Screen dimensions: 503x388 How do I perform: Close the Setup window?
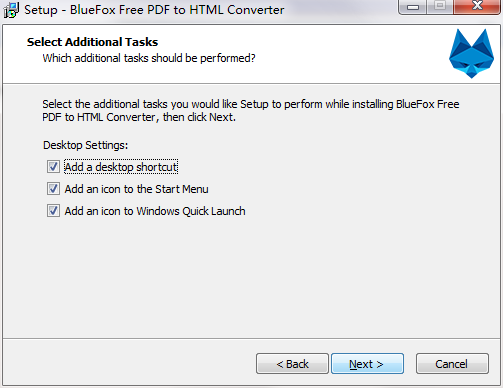pyautogui.click(x=477, y=7)
